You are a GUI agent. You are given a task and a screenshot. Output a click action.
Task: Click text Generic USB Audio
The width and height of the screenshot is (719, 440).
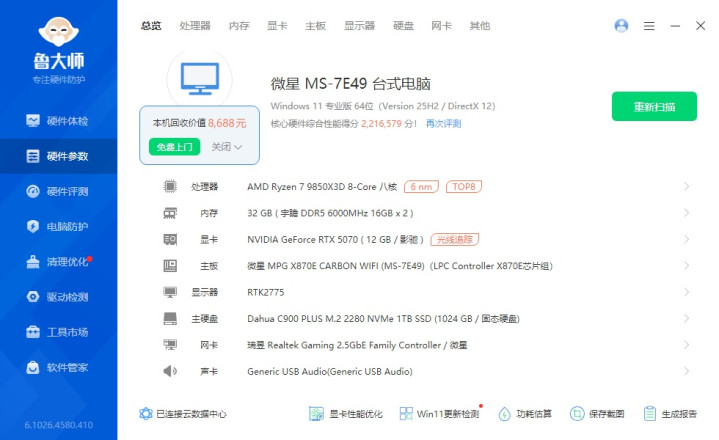click(x=287, y=372)
